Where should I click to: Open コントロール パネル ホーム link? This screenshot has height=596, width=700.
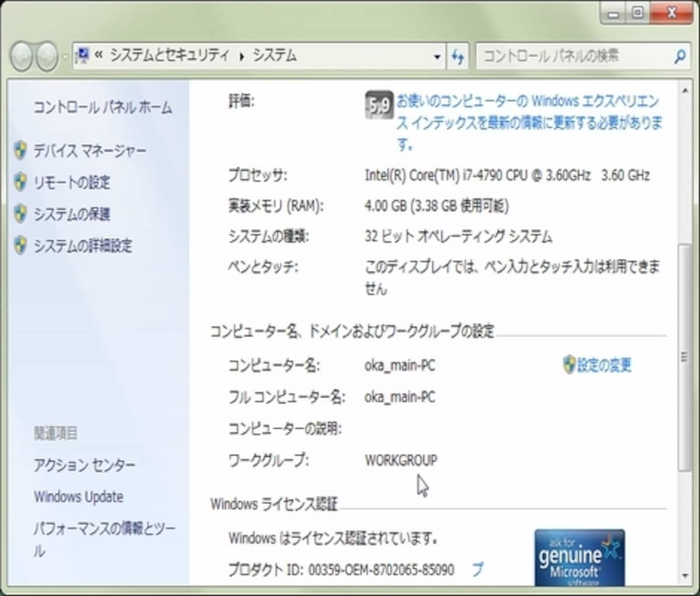pos(103,107)
